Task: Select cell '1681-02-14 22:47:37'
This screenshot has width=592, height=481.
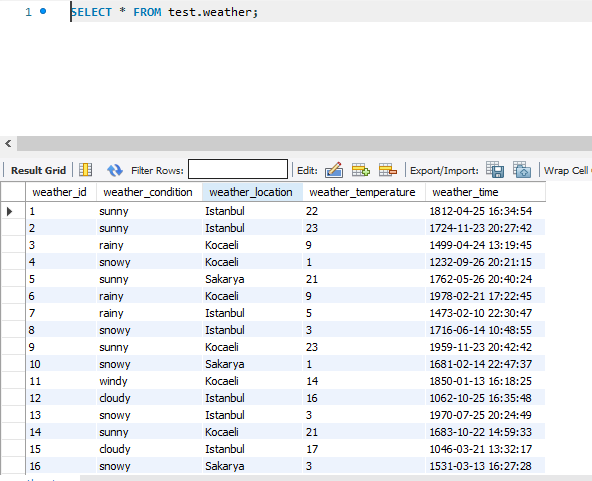Action: pyautogui.click(x=486, y=364)
